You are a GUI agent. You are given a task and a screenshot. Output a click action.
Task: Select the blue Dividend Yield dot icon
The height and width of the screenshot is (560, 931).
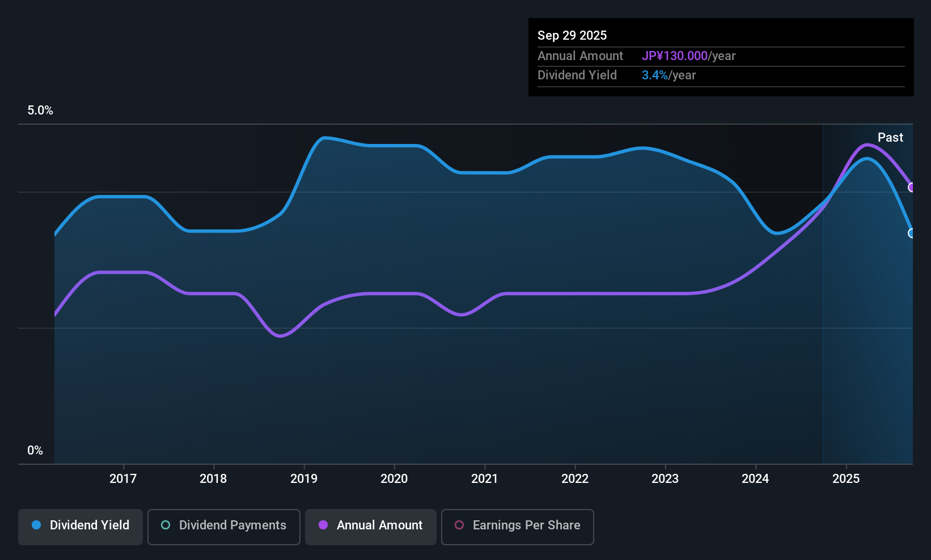click(x=36, y=525)
